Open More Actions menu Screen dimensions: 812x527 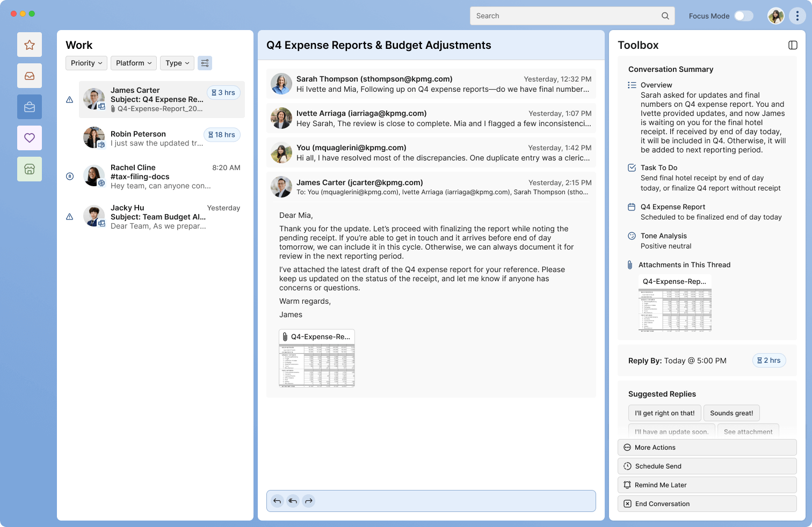707,448
